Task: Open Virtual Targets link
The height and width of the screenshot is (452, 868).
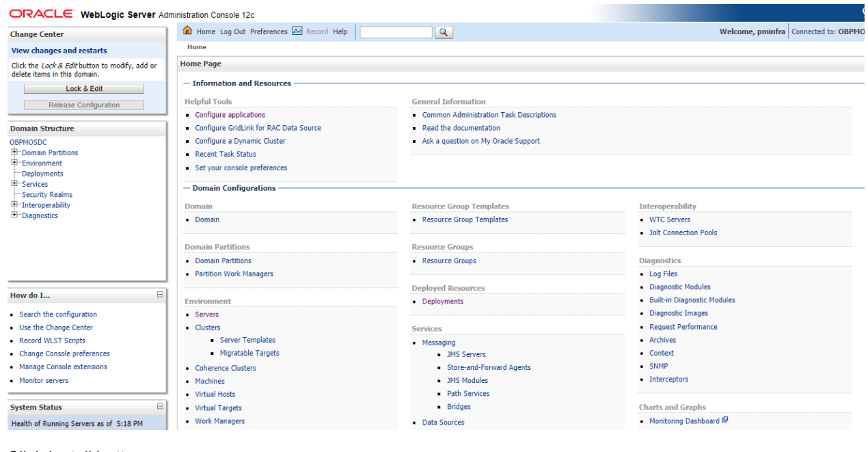Action: click(219, 408)
